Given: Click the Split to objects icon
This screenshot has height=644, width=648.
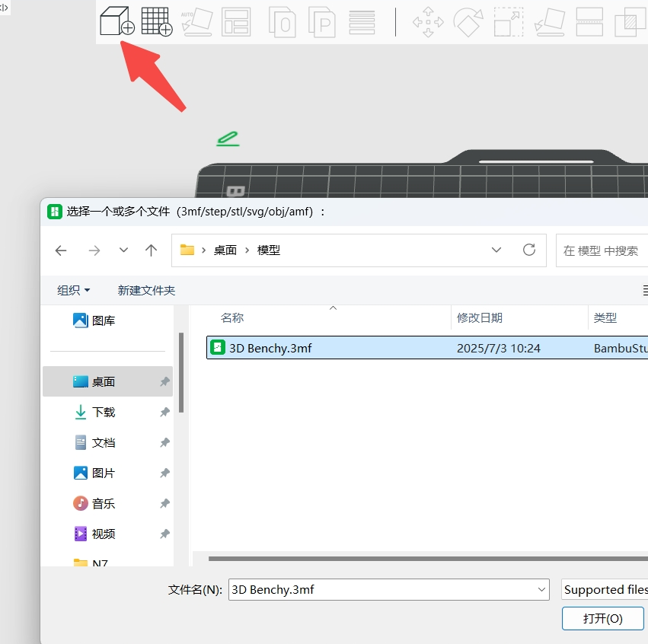Looking at the screenshot, I should pyautogui.click(x=282, y=21).
